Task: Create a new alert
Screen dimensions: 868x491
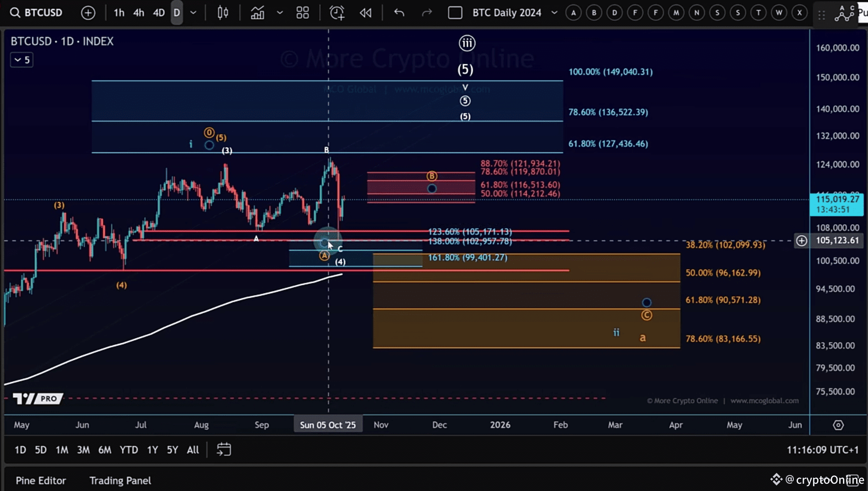Action: 337,13
